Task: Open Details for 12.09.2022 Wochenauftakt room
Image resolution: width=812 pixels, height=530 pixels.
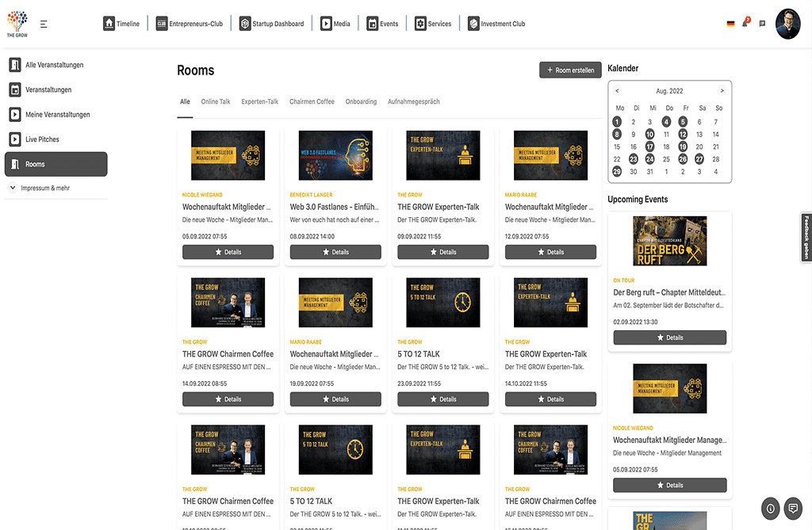Action: tap(550, 252)
